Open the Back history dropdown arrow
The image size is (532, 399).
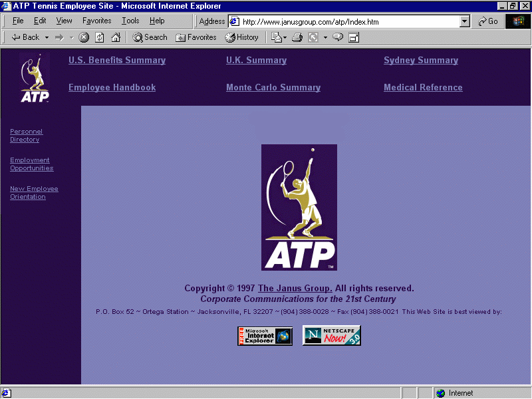47,37
